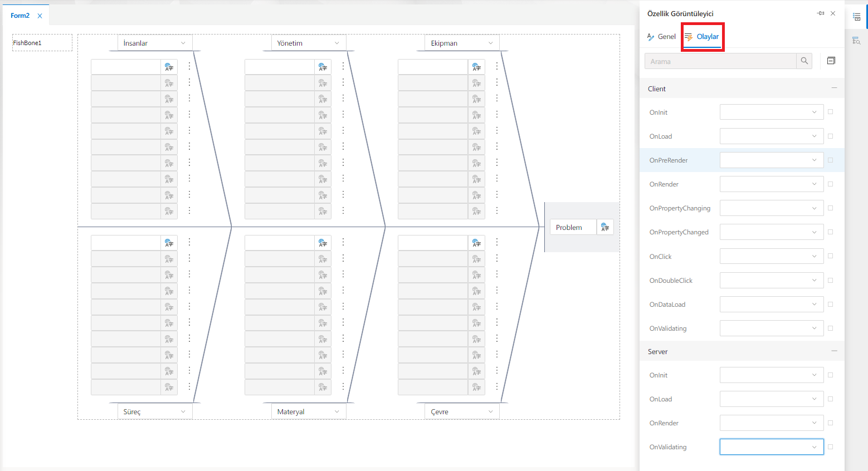The image size is (868, 471).
Task: Open the Server OnInit event dropdown
Action: 772,375
